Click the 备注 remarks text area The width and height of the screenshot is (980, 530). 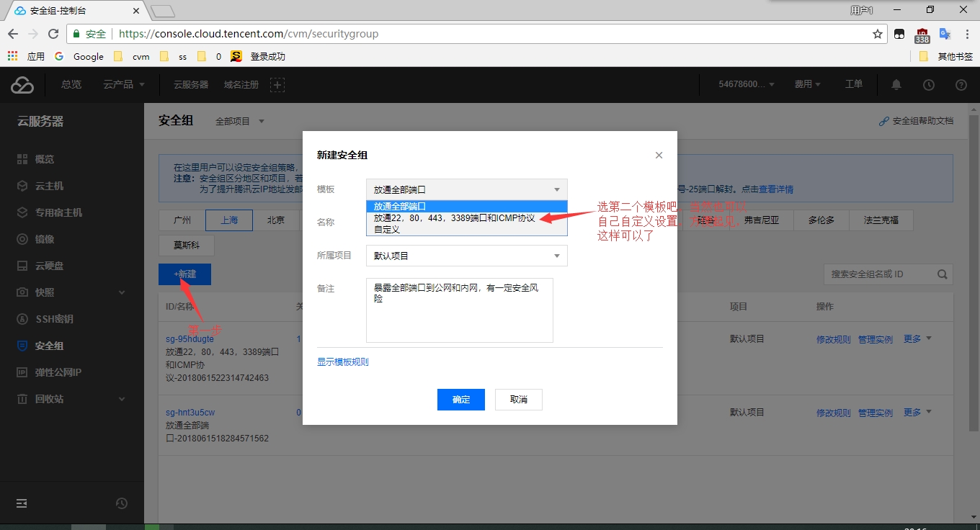click(x=460, y=310)
